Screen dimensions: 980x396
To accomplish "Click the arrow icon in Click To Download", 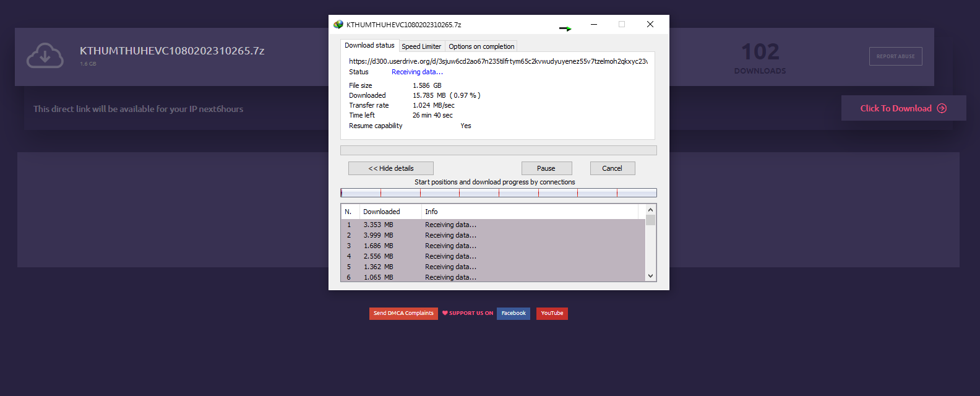I will [942, 108].
